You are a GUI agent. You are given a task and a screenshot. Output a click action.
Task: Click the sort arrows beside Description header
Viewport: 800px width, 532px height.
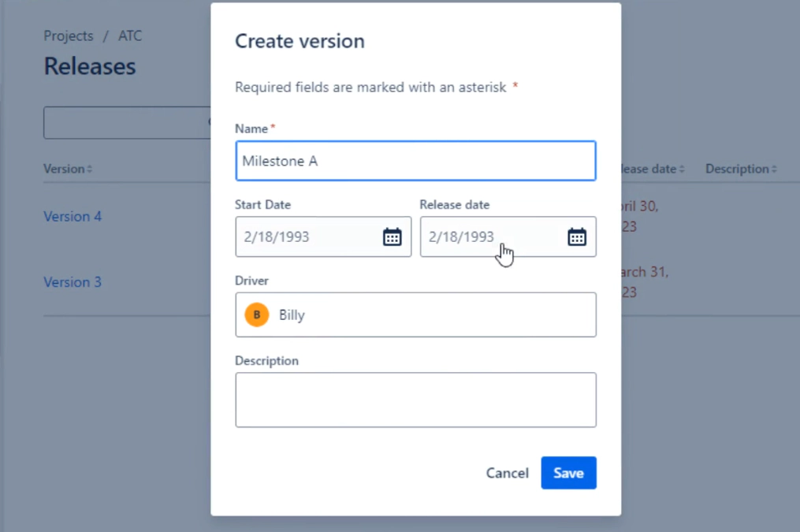776,168
